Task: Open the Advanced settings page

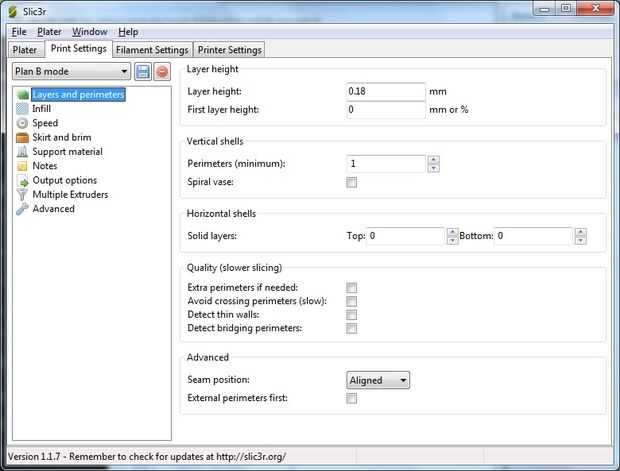Action: click(x=53, y=209)
